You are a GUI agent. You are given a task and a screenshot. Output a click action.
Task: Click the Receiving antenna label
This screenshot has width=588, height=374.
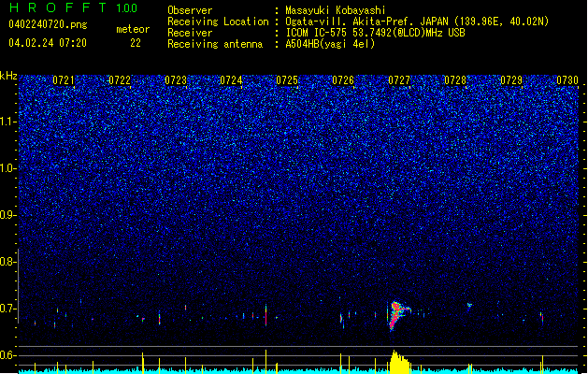215,44
